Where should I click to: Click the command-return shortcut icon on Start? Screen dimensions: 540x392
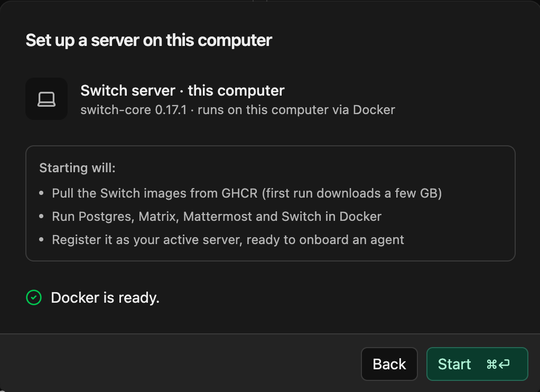498,364
